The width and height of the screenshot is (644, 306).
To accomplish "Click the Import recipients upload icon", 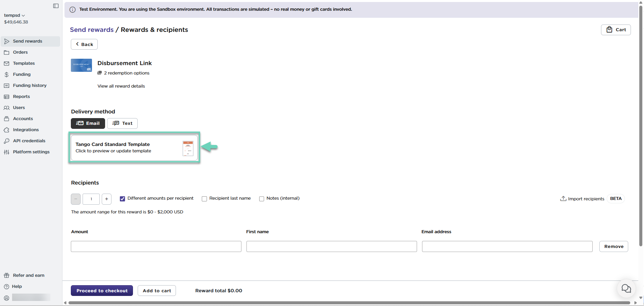I will pyautogui.click(x=563, y=199).
